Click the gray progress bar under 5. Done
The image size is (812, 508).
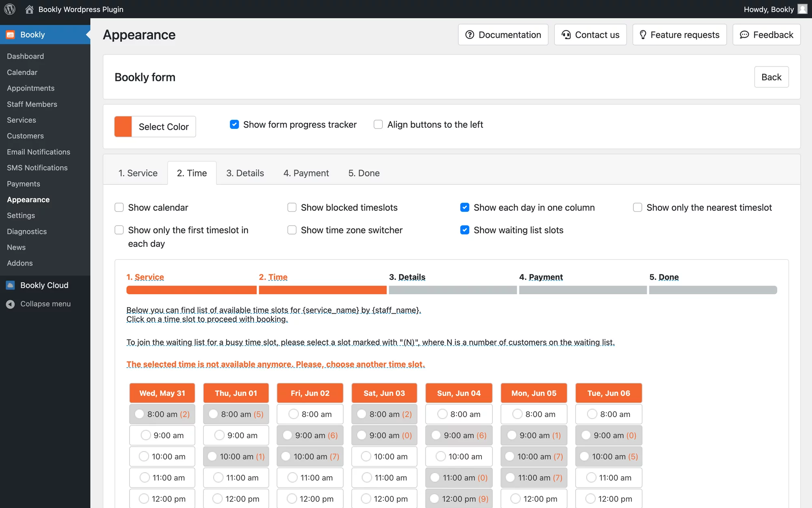click(x=713, y=290)
